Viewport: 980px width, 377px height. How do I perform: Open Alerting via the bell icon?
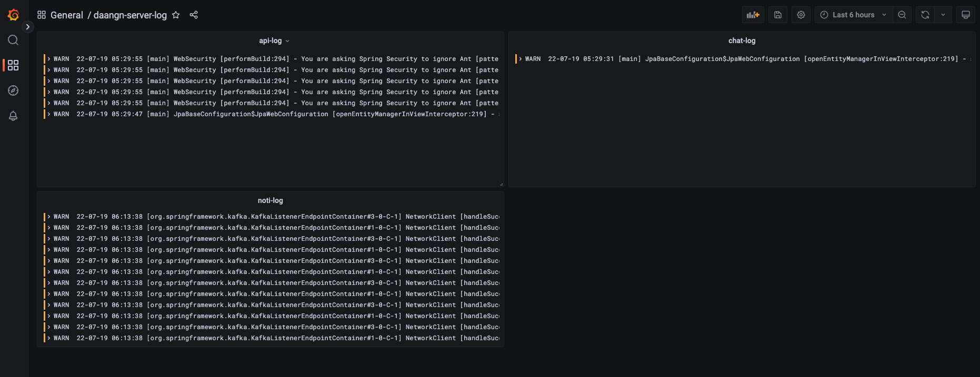pos(13,116)
